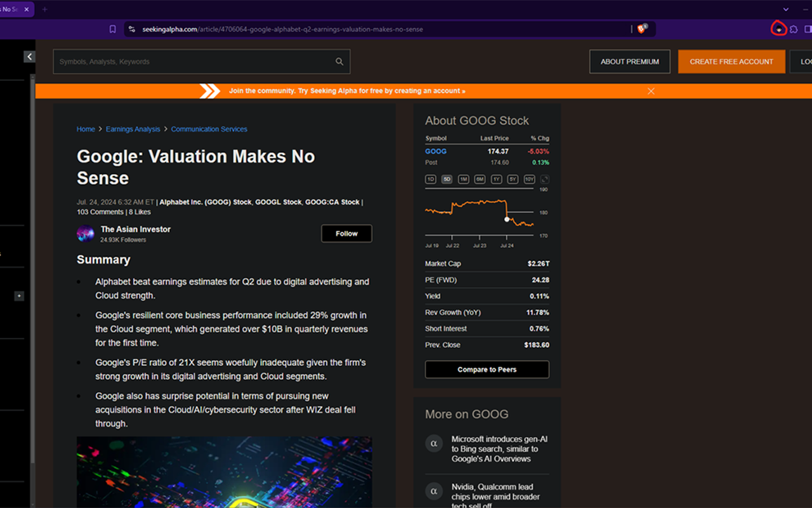Image resolution: width=812 pixels, height=508 pixels.
Task: Open Communication Services breadcrumb link
Action: [209, 129]
